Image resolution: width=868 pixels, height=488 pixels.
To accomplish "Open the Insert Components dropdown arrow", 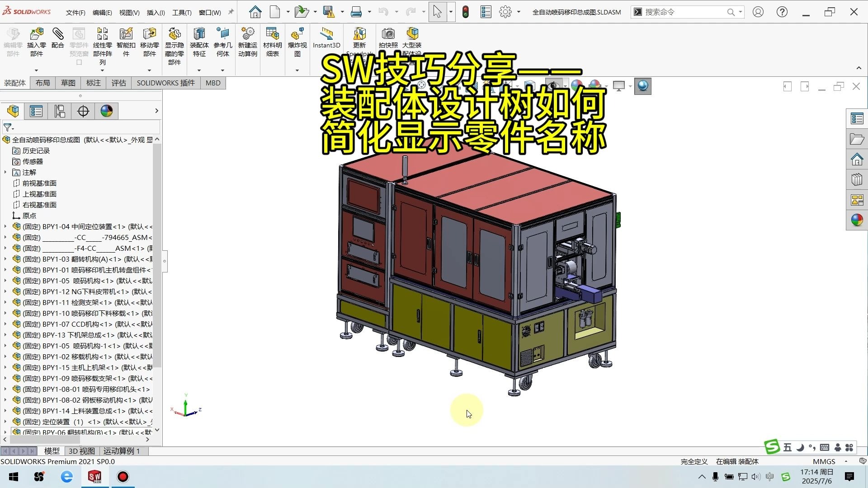I will click(x=36, y=70).
